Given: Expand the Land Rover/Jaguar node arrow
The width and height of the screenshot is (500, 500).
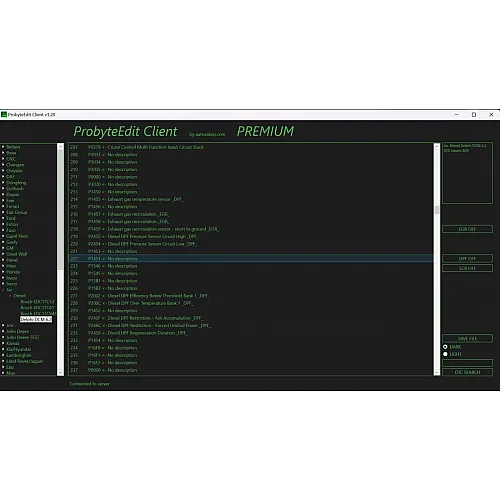Looking at the screenshot, I should coord(3,361).
